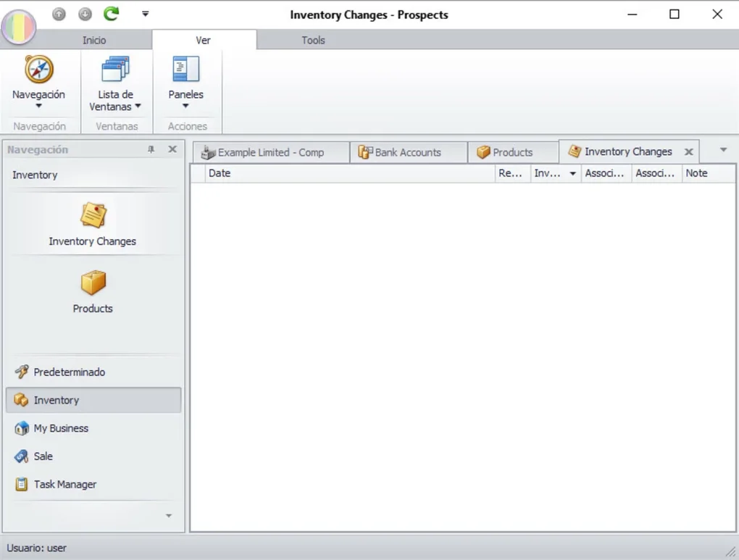This screenshot has width=739, height=560.
Task: Go back with the gray back arrow
Action: click(x=59, y=14)
